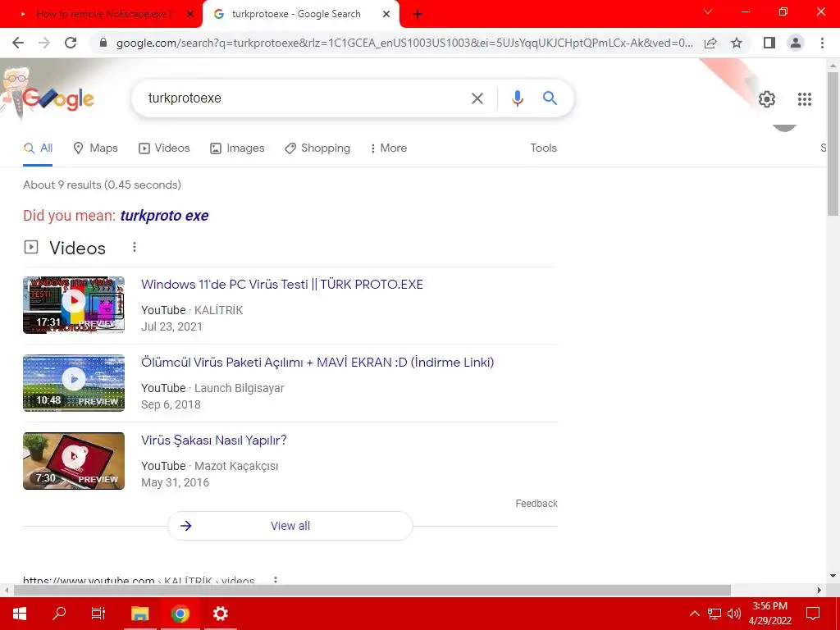
Task: Open search Tools options
Action: pos(543,148)
